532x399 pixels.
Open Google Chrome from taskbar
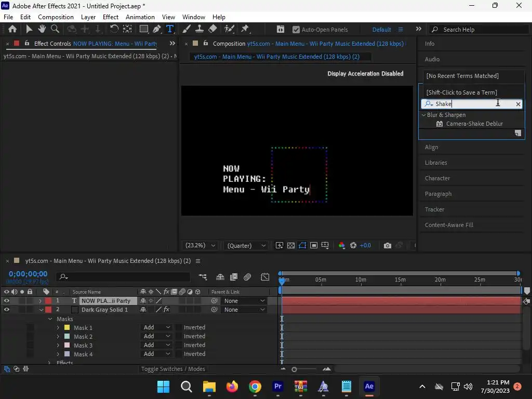pyautogui.click(x=255, y=387)
